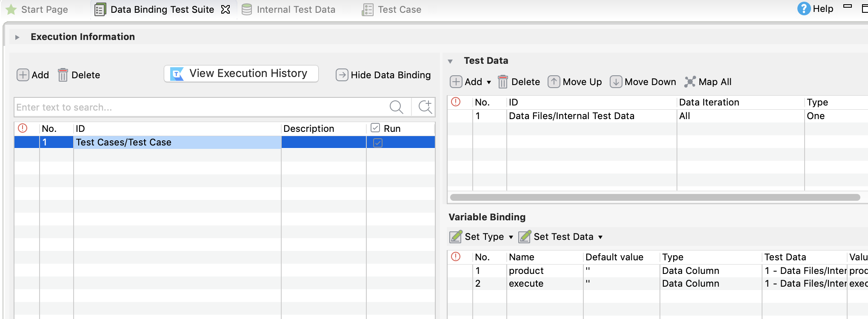The image size is (868, 319).
Task: Select Data Files/Internal Test Data row
Action: coord(658,116)
